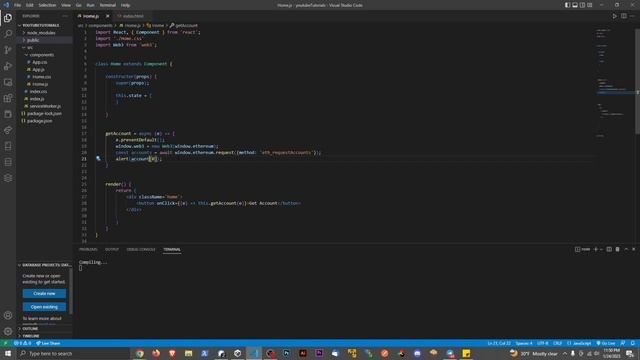Click Spaces: 4 indentation in status bar
This screenshot has width=640, height=360.
pos(524,343)
